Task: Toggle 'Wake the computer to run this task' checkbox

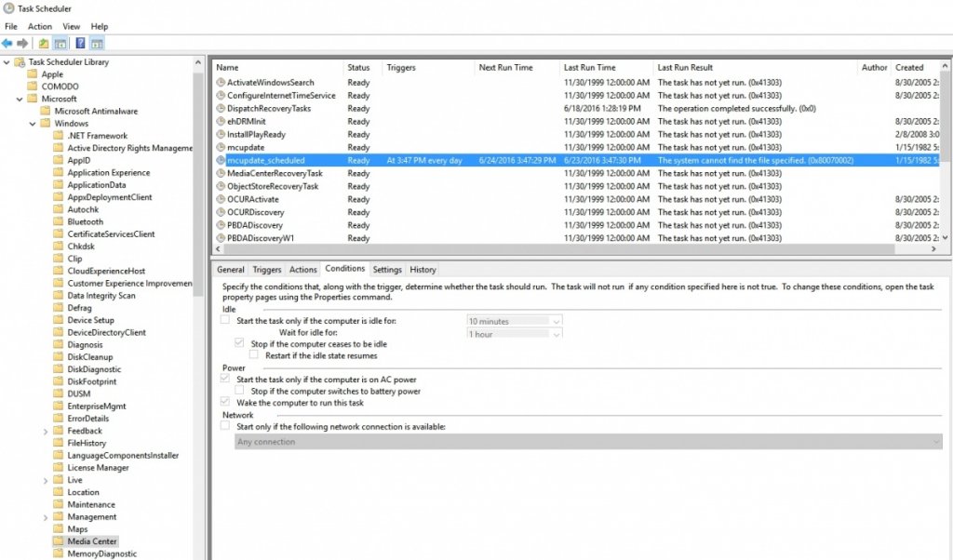Action: point(225,402)
